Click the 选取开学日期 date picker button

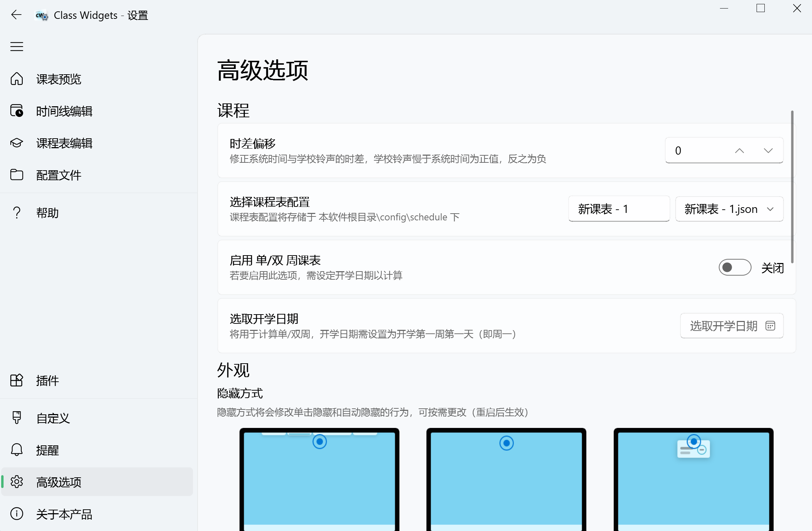(x=732, y=326)
